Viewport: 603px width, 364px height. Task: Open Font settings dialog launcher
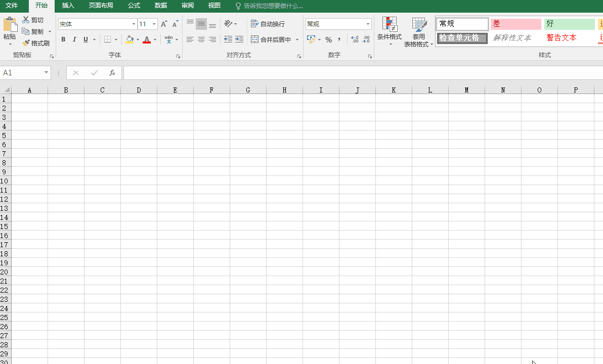pyautogui.click(x=178, y=56)
